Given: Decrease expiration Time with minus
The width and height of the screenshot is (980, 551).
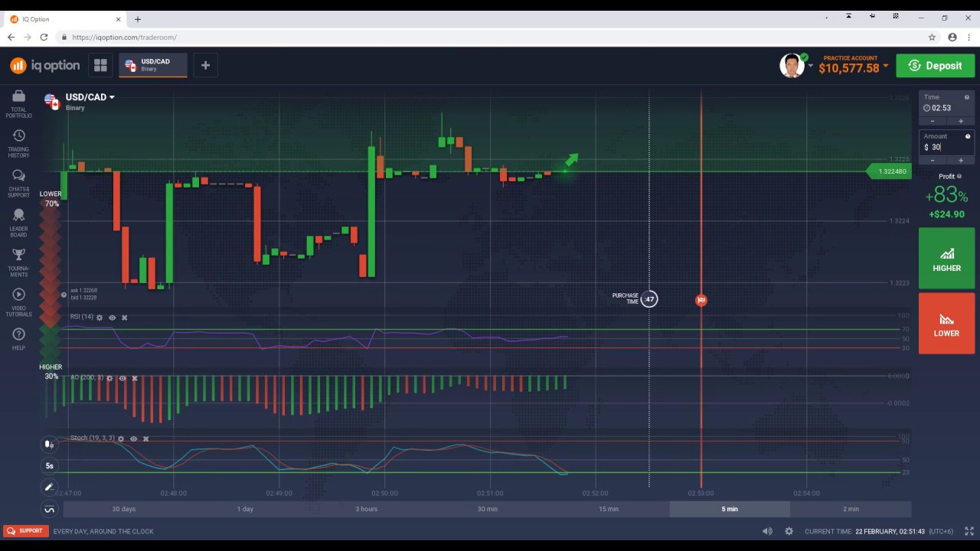Looking at the screenshot, I should pos(933,121).
